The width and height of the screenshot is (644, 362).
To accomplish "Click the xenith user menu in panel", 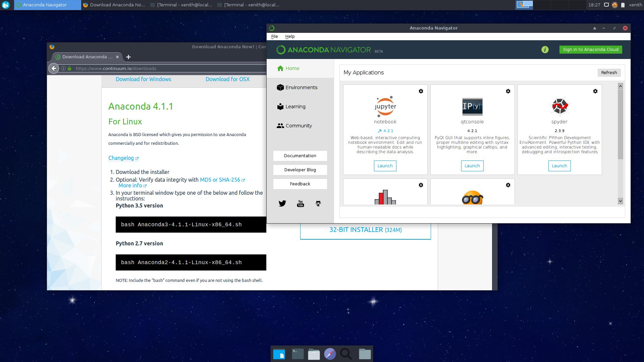I will (635, 5).
